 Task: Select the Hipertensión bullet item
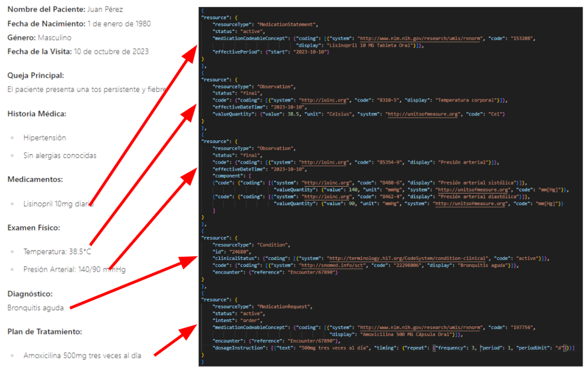[x=45, y=138]
